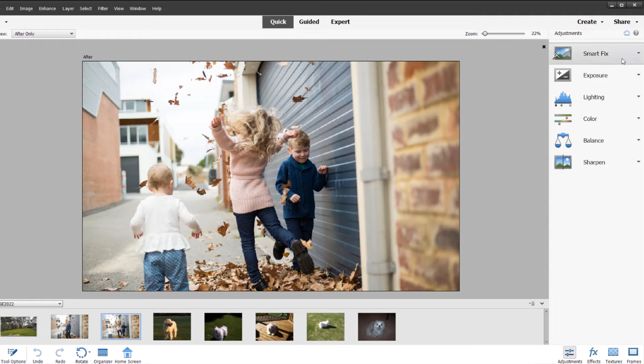Adjust the Zoom slider
Image resolution: width=644 pixels, height=364 pixels.
point(485,33)
